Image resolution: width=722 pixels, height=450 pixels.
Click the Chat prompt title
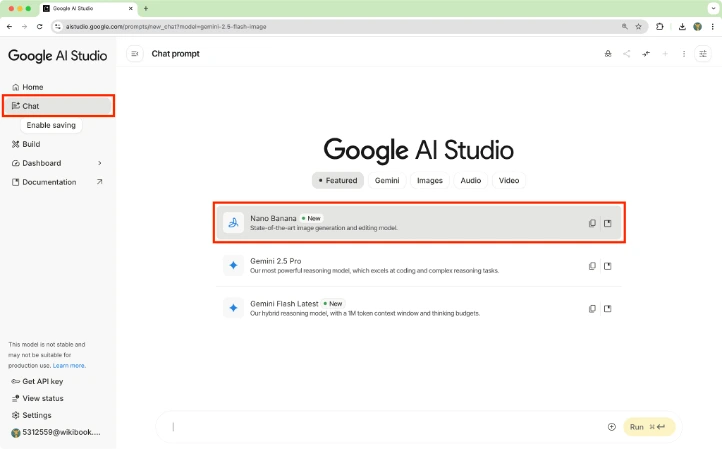tap(175, 54)
